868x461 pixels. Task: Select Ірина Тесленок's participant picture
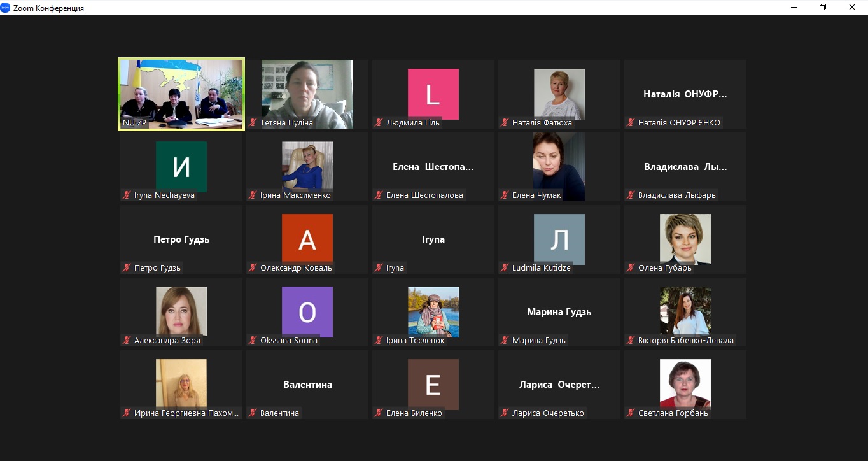point(433,311)
